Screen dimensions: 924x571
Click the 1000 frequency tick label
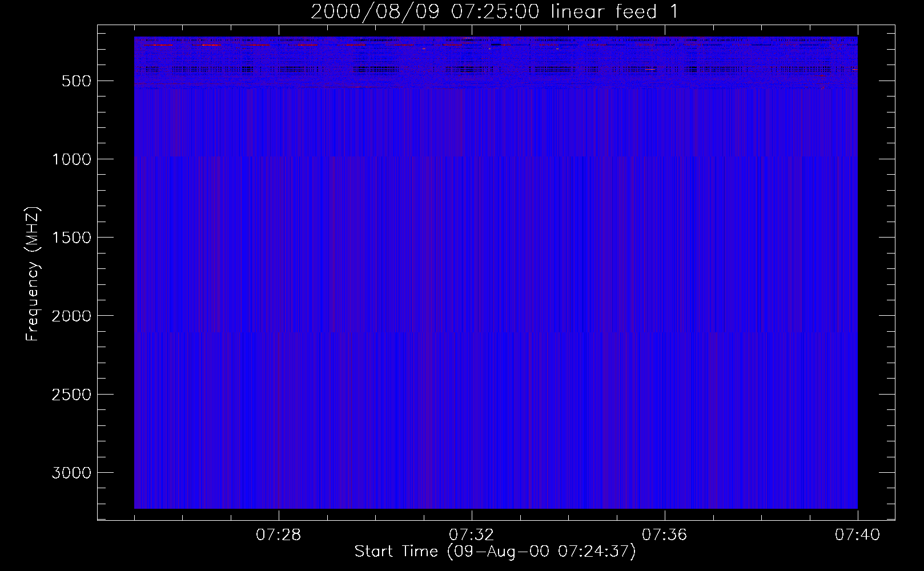(71, 159)
